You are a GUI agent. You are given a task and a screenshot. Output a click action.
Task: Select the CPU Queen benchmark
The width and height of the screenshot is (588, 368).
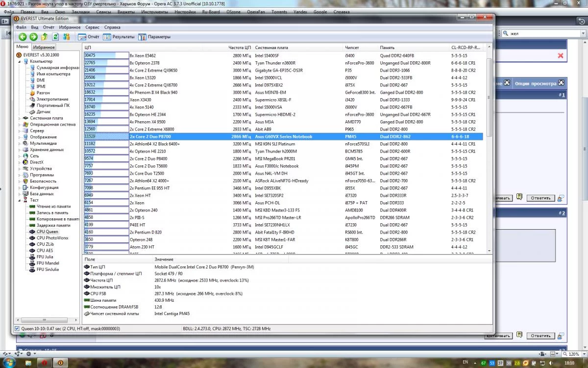[44, 232]
